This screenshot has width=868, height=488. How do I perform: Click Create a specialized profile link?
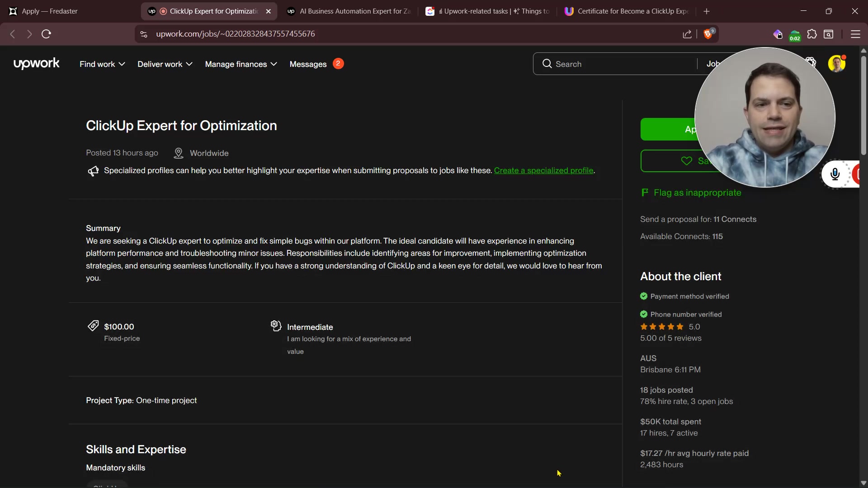543,170
